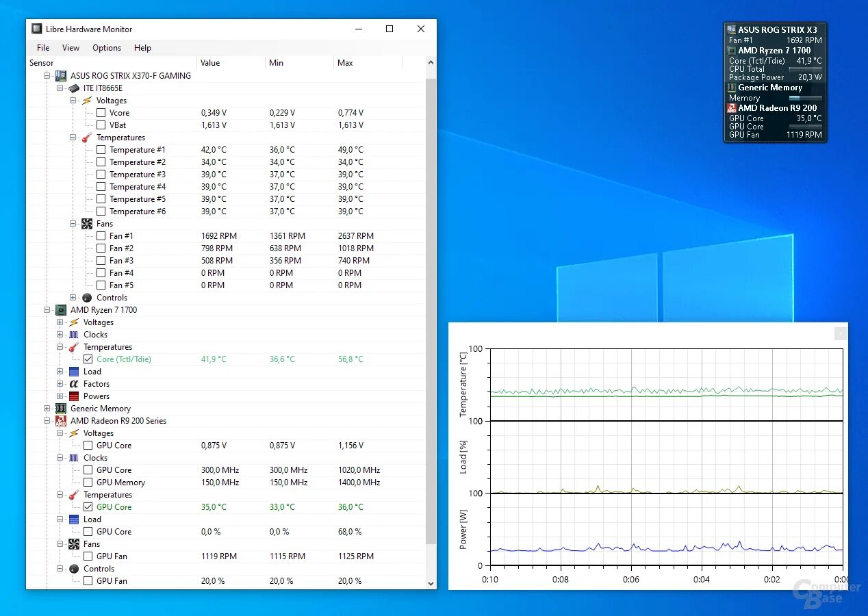Click the Voltages lightning icon under Radeon R9 200
The width and height of the screenshot is (868, 616).
tap(74, 433)
